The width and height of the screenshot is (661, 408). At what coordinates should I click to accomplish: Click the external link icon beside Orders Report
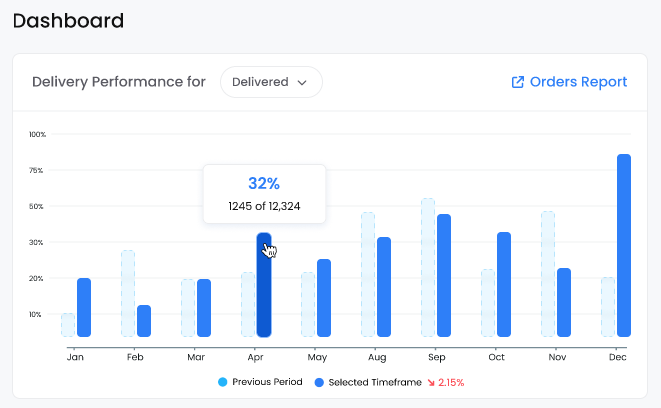(518, 82)
